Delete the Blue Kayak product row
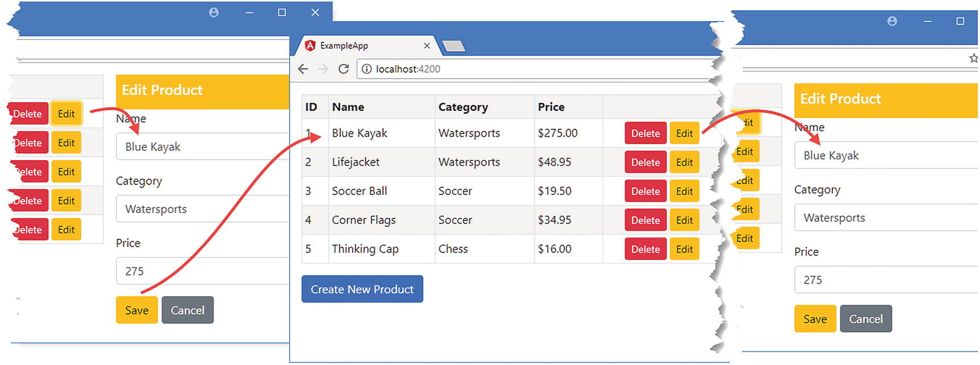The width and height of the screenshot is (980, 365). pyautogui.click(x=645, y=133)
